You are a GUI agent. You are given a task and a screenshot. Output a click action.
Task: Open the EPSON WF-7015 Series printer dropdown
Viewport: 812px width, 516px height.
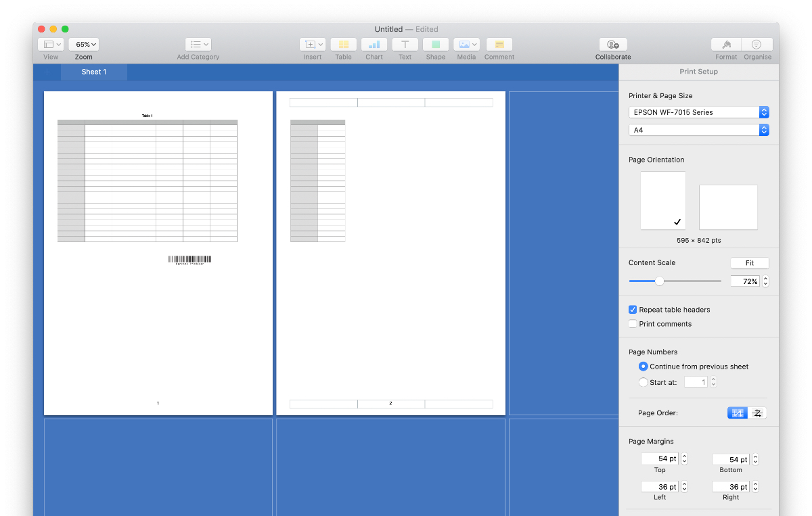(x=699, y=112)
